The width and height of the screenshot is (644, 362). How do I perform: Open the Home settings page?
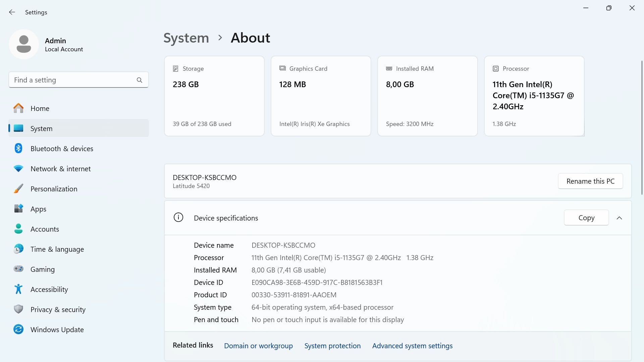pos(78,108)
